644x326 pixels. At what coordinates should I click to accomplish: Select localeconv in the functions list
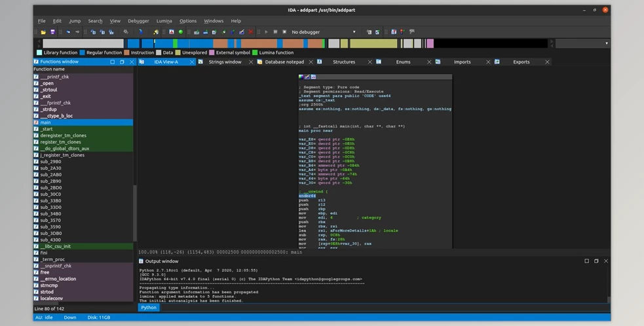(x=83, y=299)
